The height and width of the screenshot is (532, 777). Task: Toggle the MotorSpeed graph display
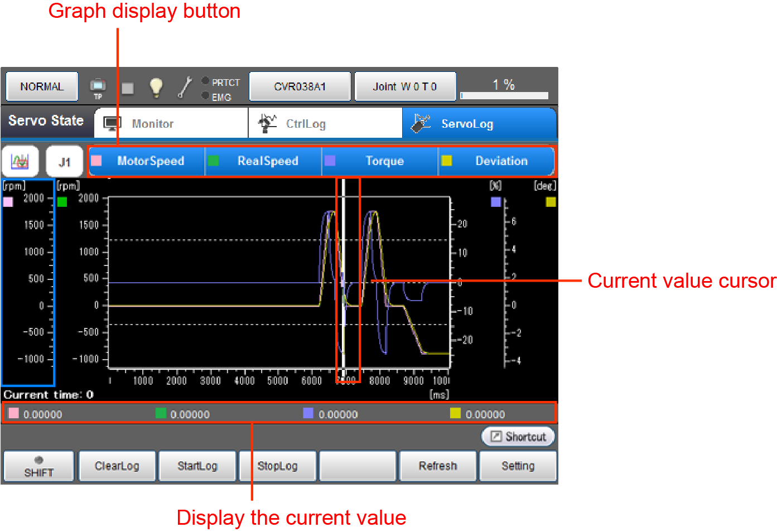point(147,161)
